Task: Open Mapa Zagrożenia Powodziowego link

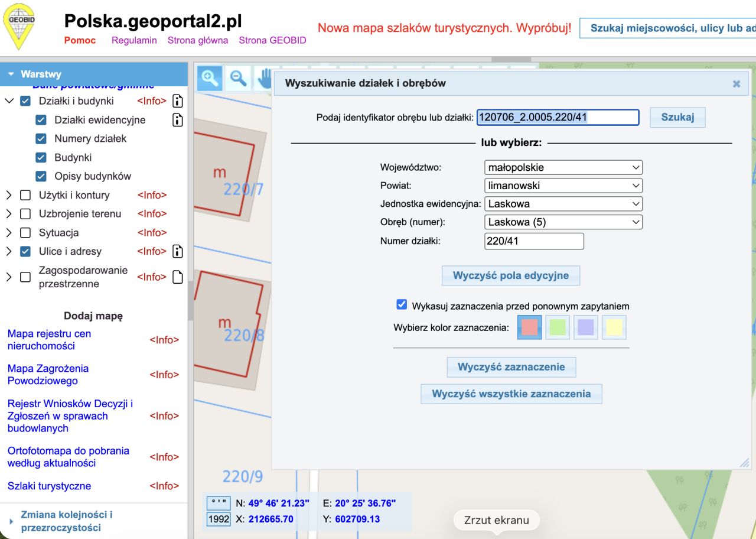Action: pos(48,375)
